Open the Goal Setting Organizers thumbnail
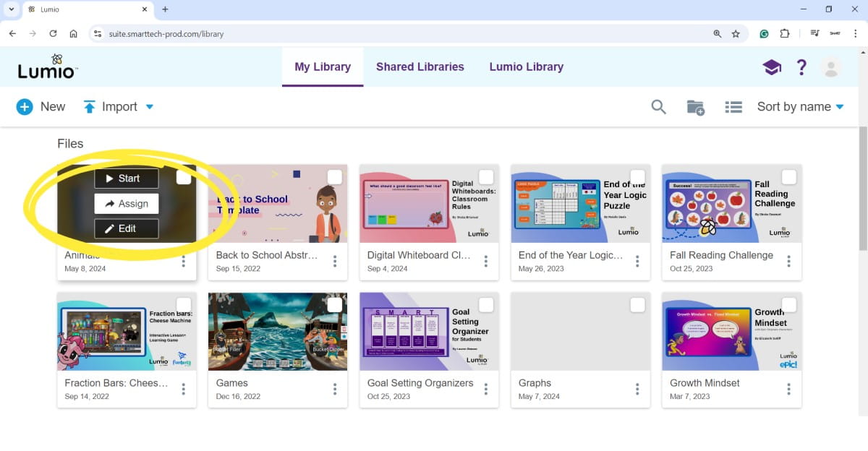 tap(429, 331)
